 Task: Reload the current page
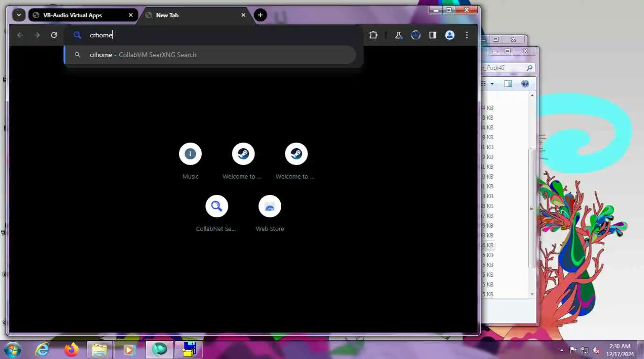[54, 35]
